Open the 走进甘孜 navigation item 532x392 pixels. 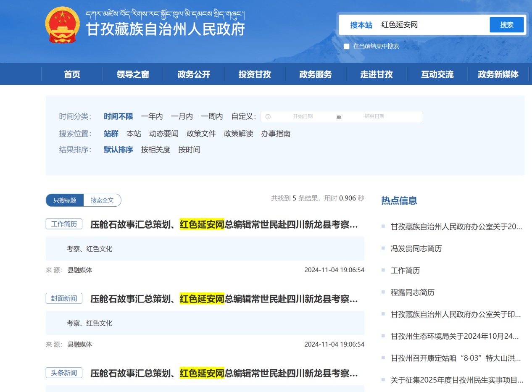(377, 74)
